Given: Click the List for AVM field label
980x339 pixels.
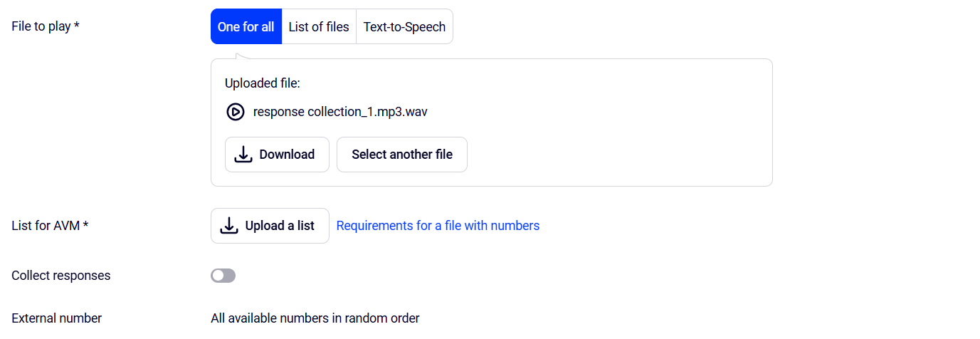Looking at the screenshot, I should (x=50, y=226).
